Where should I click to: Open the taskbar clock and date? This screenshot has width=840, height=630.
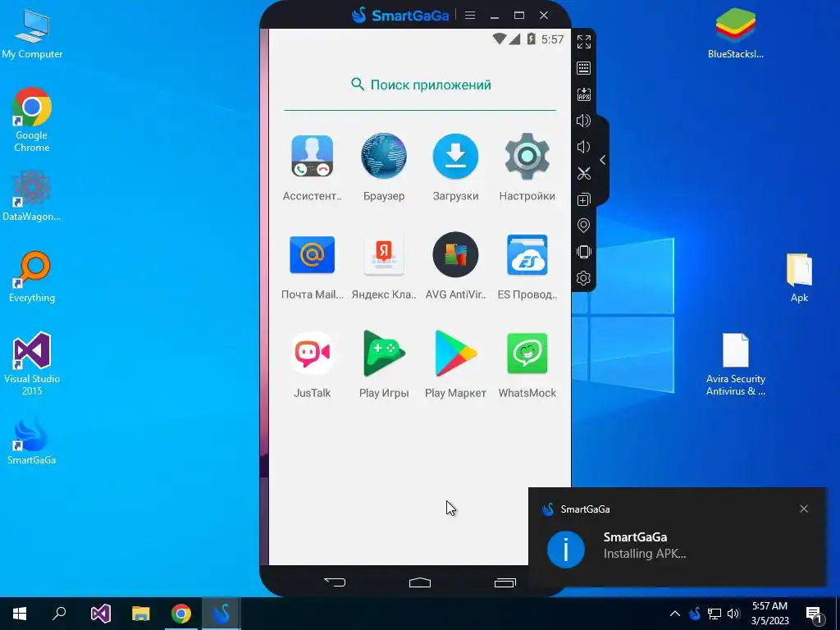[769, 614]
